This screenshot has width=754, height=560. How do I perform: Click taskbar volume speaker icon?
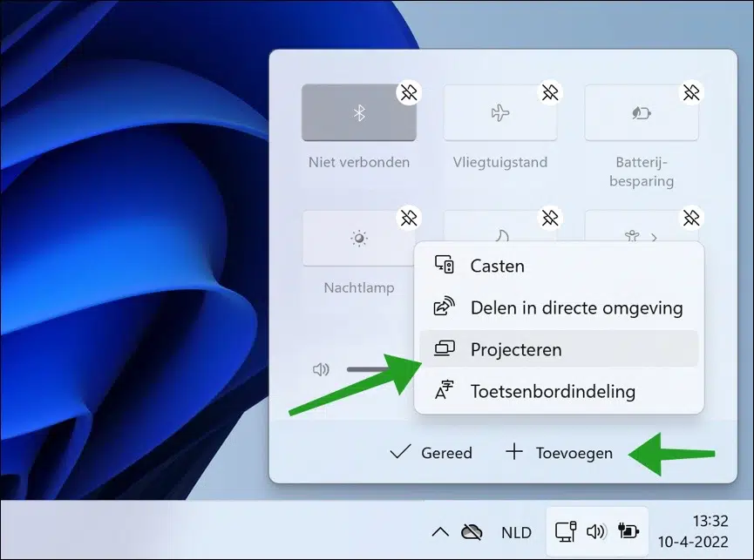pos(596,531)
